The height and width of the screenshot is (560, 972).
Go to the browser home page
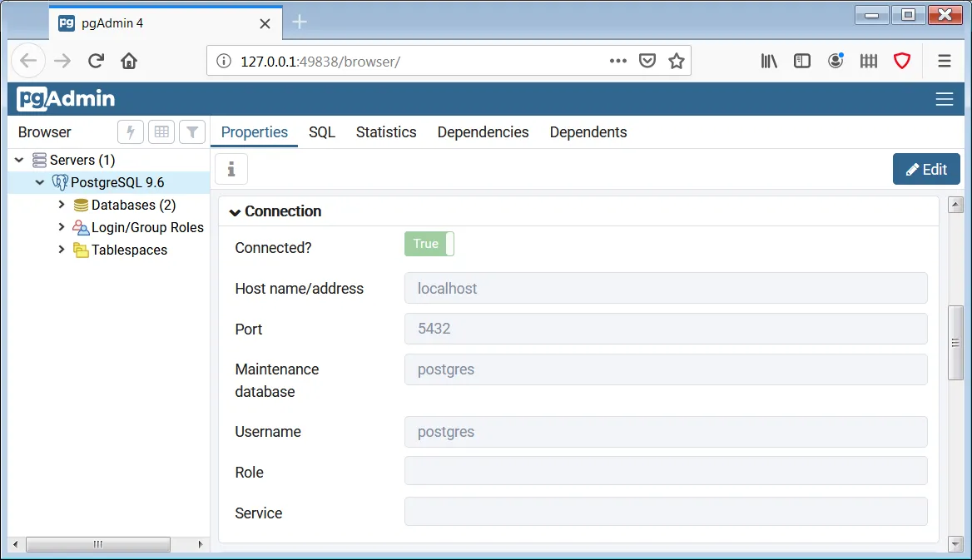(129, 61)
